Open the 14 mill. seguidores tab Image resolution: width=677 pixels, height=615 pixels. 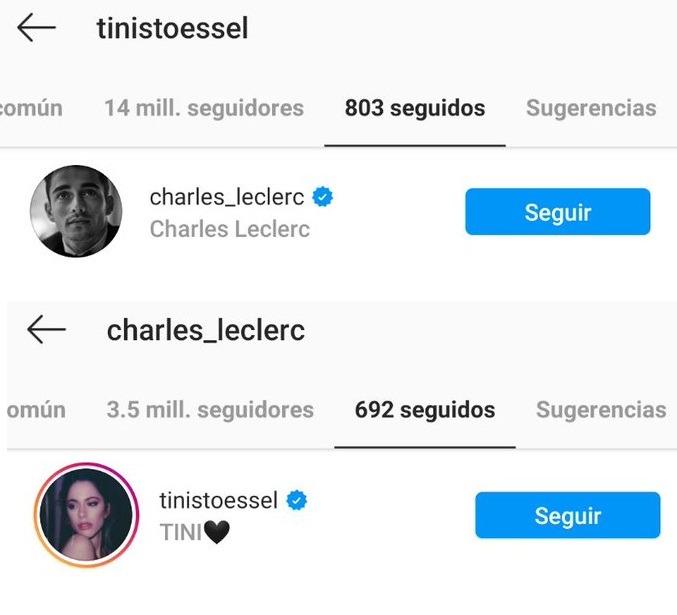[203, 108]
